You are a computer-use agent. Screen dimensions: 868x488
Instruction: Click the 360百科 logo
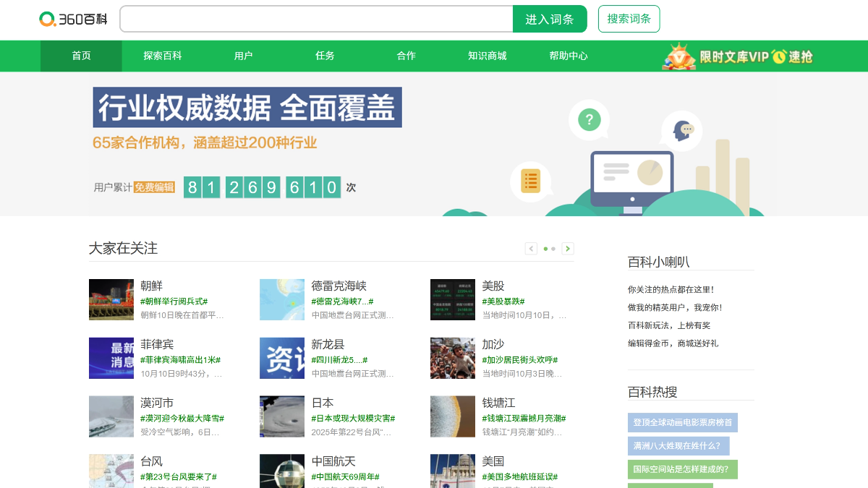(73, 19)
